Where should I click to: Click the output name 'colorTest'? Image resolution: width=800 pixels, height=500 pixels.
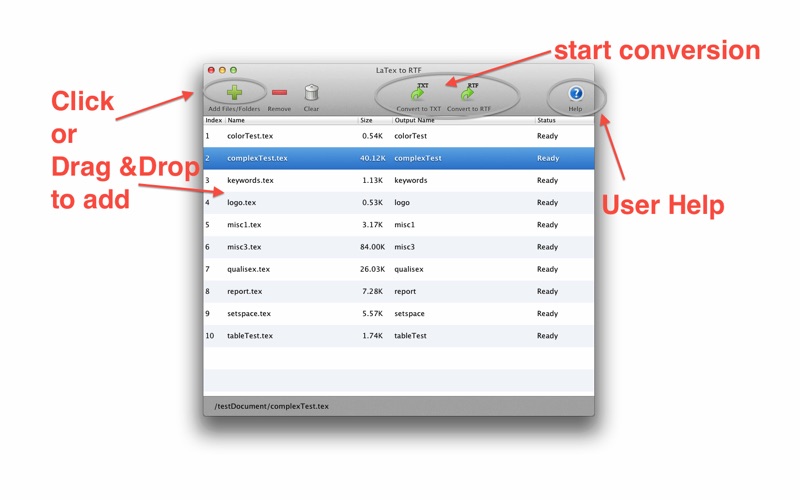click(410, 136)
